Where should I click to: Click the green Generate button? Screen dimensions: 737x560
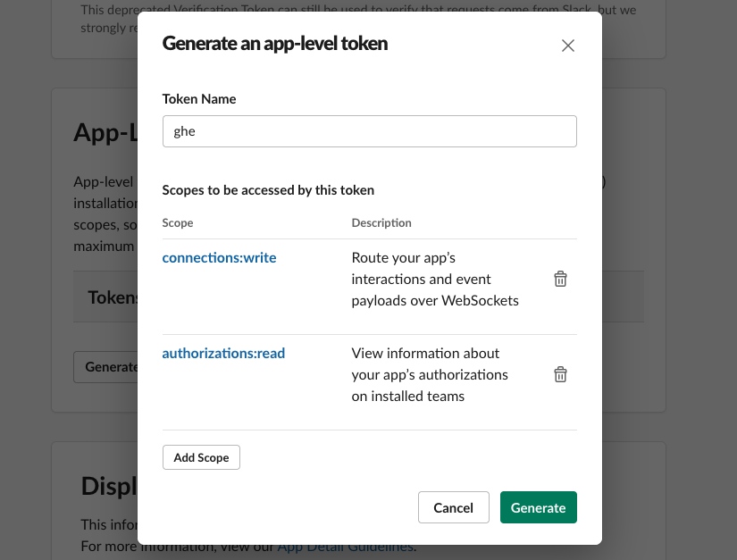(x=538, y=507)
